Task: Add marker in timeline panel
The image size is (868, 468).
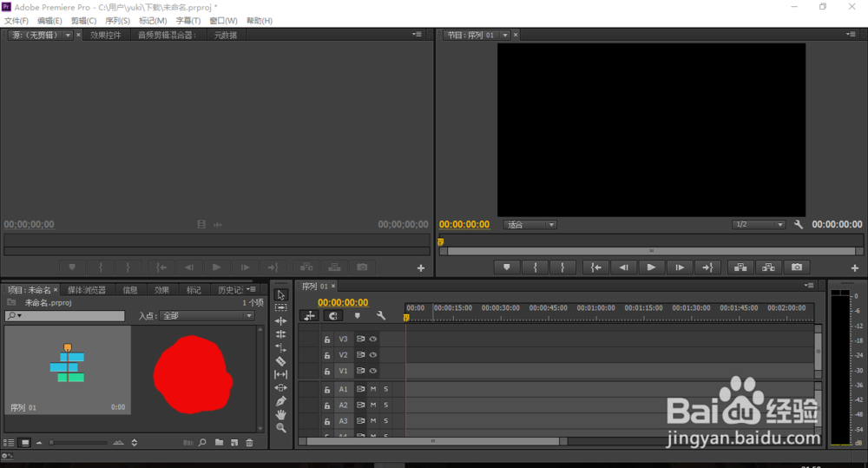Action: pos(357,316)
